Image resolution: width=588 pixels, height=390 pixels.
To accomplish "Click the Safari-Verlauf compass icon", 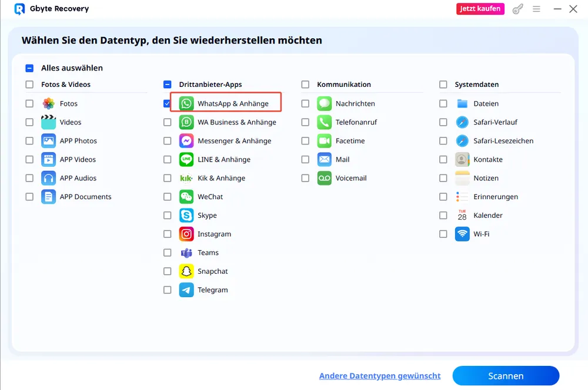I will pyautogui.click(x=462, y=122).
